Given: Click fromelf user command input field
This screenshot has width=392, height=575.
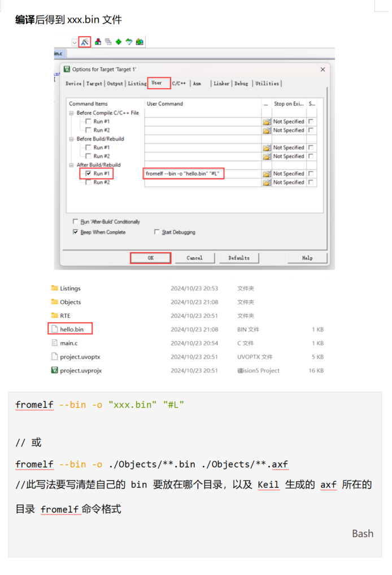Looking at the screenshot, I should pyautogui.click(x=202, y=174).
